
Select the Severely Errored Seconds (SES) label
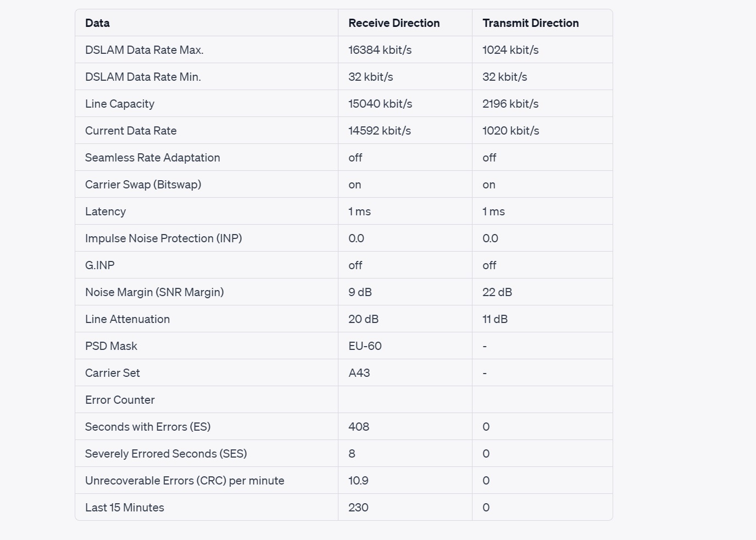[166, 454]
